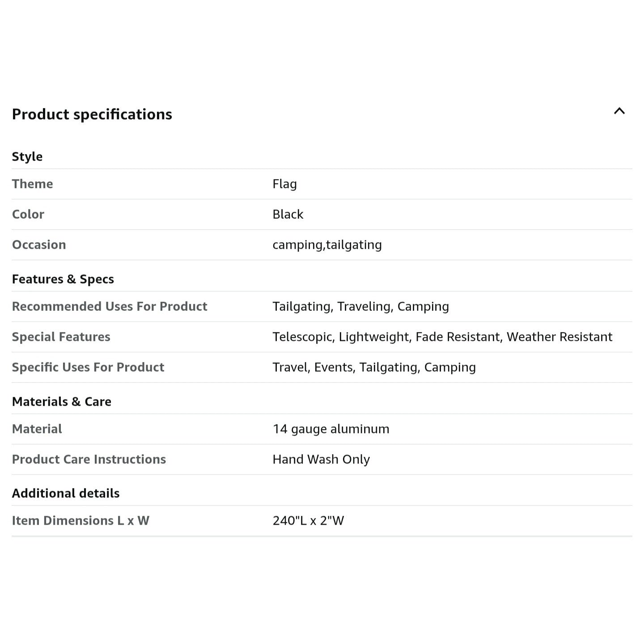Click the Theme row label
Viewport: 644px width, 644px height.
33,184
